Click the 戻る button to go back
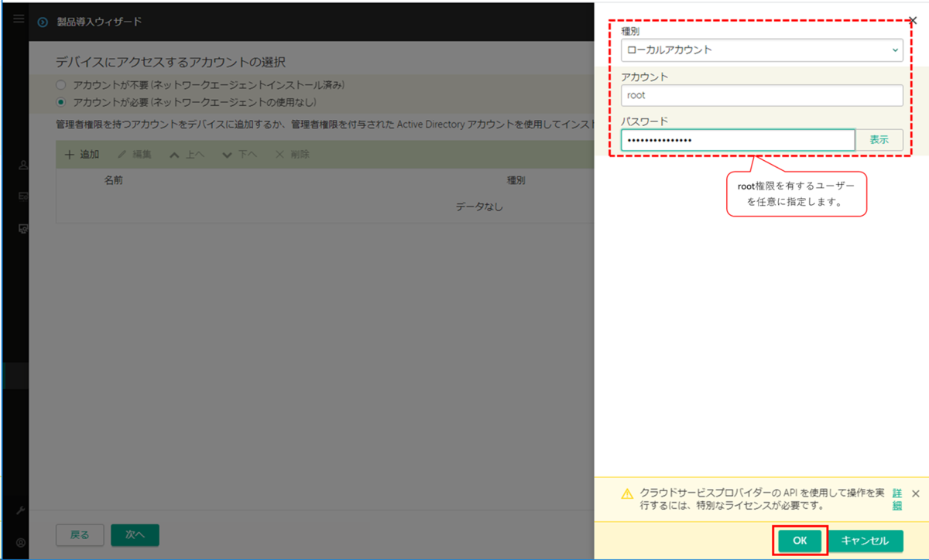Screen dimensions: 929x560 pos(80,534)
